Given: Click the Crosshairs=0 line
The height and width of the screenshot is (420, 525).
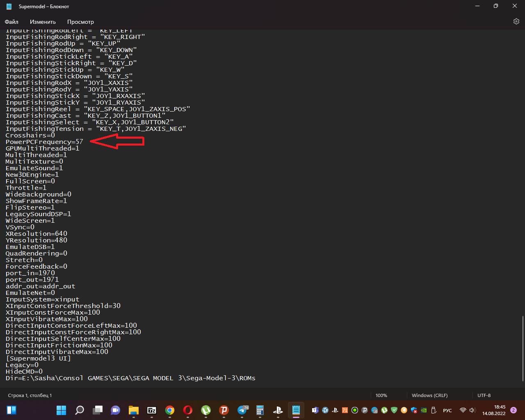Looking at the screenshot, I should [x=30, y=135].
